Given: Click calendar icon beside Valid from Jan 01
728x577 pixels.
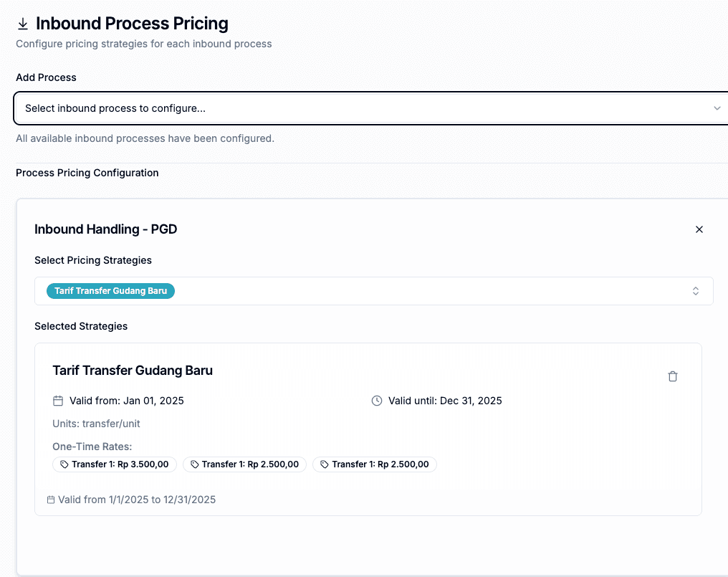Looking at the screenshot, I should pos(58,401).
